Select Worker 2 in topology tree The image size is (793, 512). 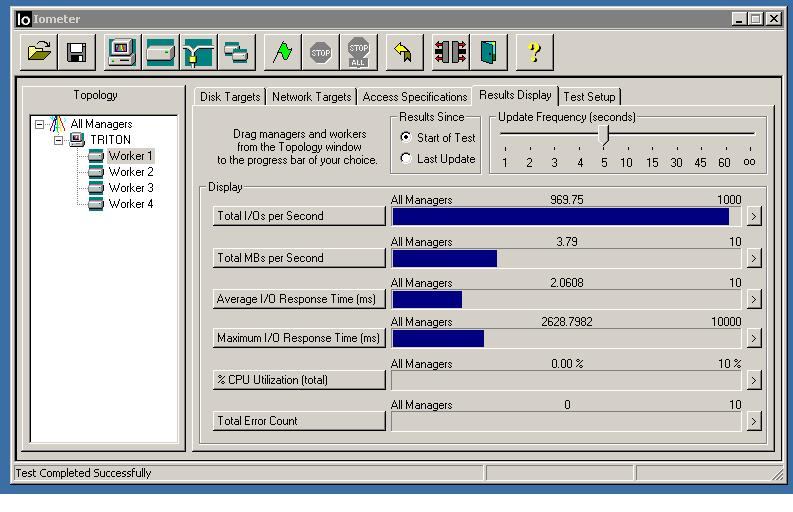(131, 172)
